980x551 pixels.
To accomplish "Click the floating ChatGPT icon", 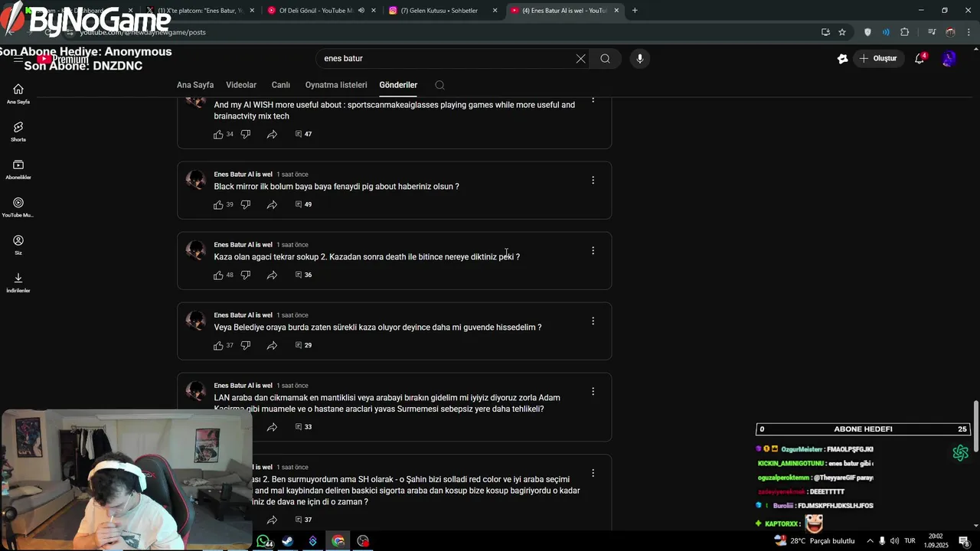I will coord(960,453).
